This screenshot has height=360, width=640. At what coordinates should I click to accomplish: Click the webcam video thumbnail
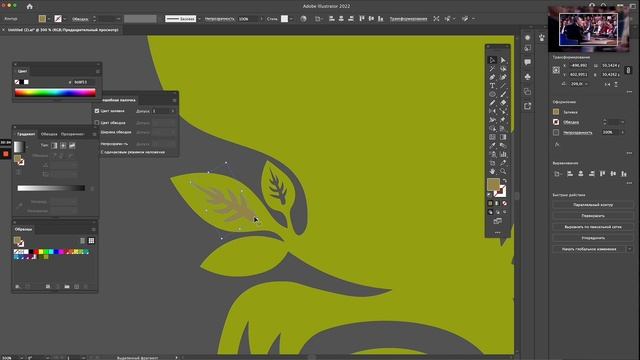tap(588, 29)
